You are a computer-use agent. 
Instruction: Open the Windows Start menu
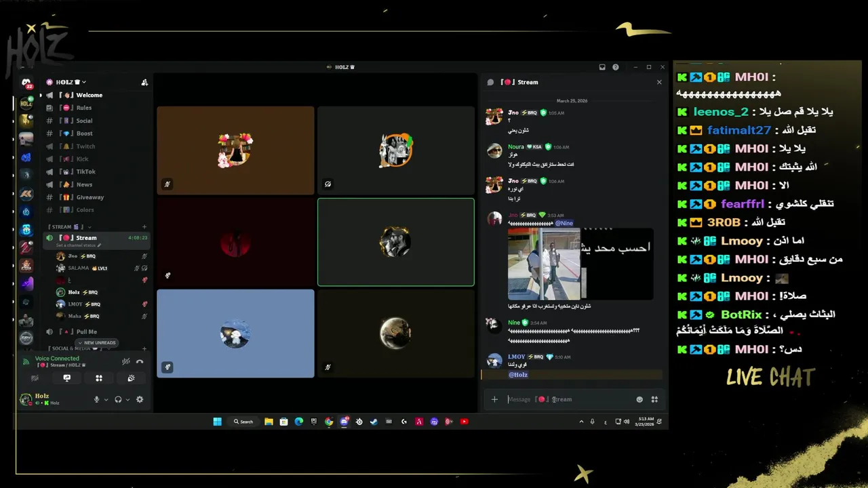point(217,422)
